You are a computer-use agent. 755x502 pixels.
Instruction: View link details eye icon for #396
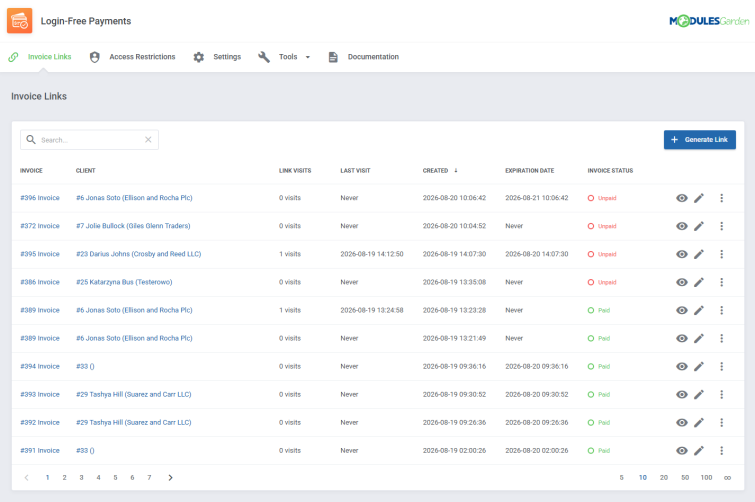tap(682, 198)
